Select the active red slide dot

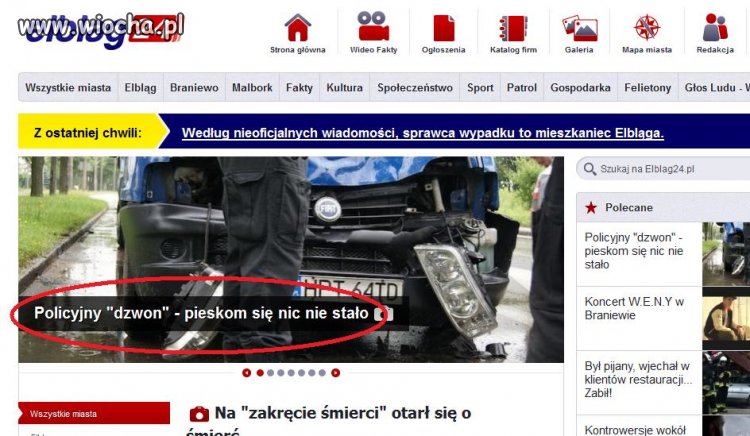pyautogui.click(x=260, y=373)
